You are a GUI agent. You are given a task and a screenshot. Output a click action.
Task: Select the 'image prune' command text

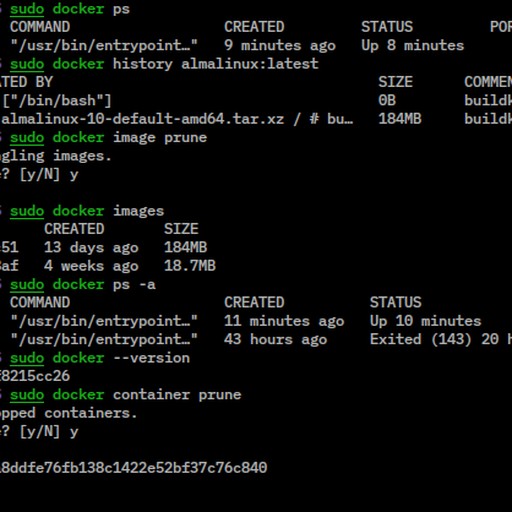[x=160, y=137]
